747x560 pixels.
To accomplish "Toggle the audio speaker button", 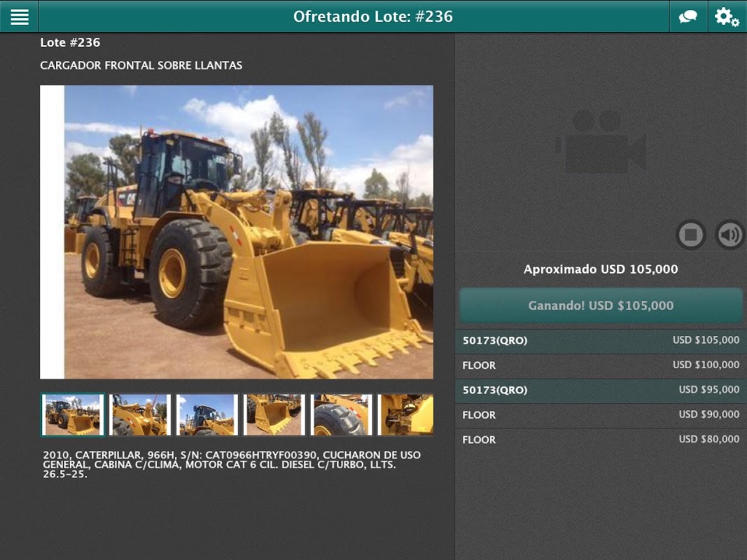I will click(x=730, y=234).
